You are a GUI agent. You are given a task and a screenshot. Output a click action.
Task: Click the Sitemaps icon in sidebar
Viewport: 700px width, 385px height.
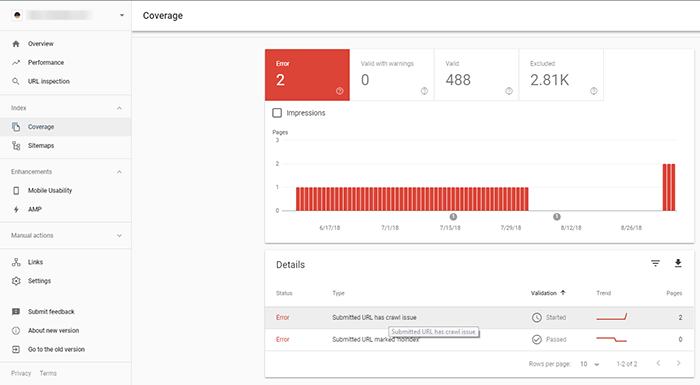pos(16,146)
